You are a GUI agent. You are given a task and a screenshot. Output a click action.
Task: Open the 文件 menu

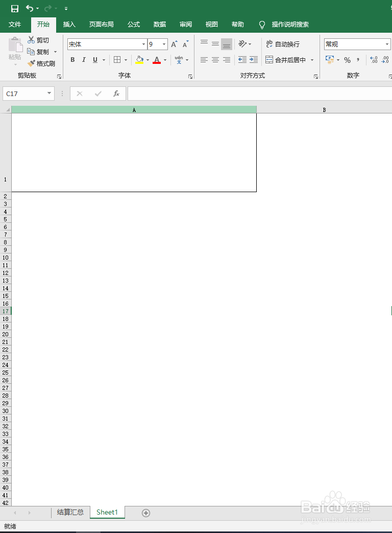[x=15, y=24]
